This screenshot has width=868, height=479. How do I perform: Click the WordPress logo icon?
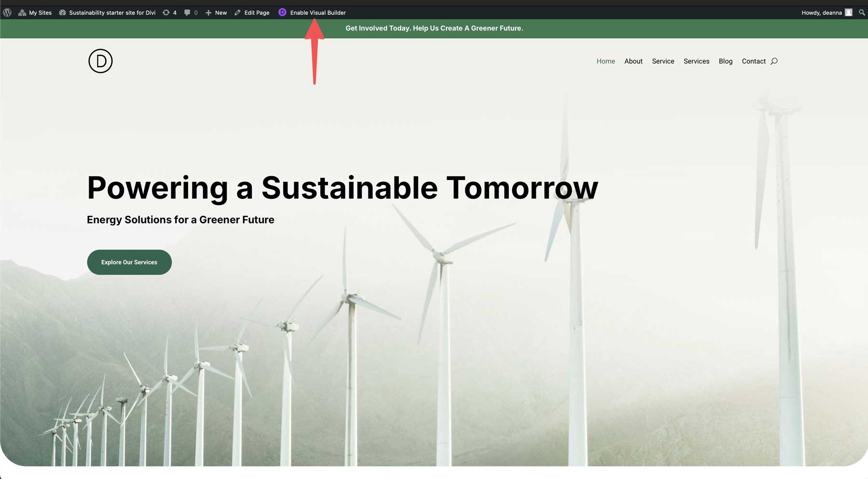click(7, 13)
